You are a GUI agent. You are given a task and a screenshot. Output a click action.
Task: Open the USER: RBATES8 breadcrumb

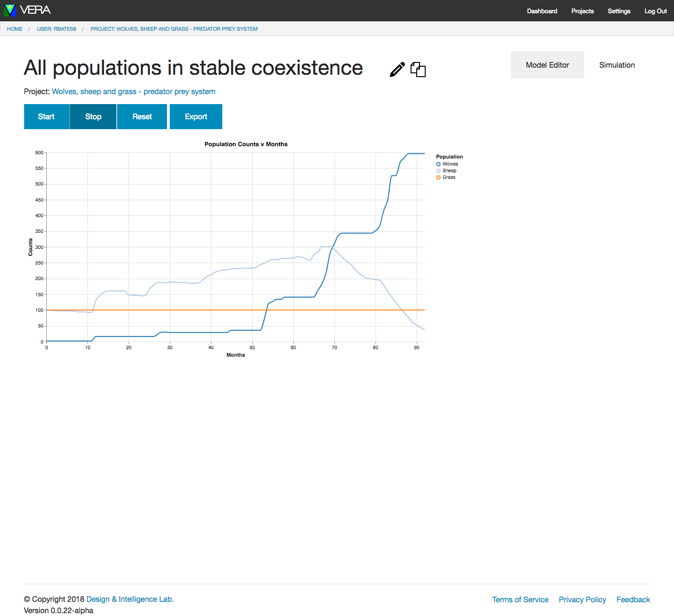pyautogui.click(x=56, y=29)
